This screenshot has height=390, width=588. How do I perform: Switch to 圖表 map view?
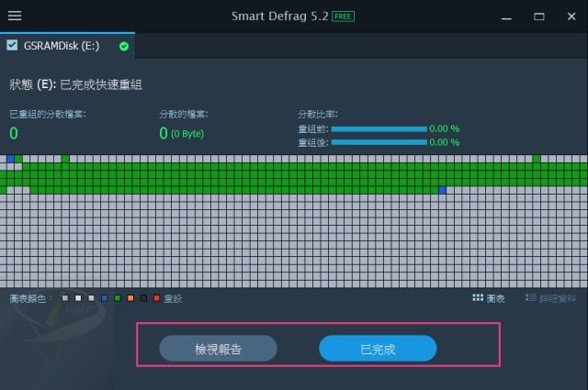coord(495,298)
